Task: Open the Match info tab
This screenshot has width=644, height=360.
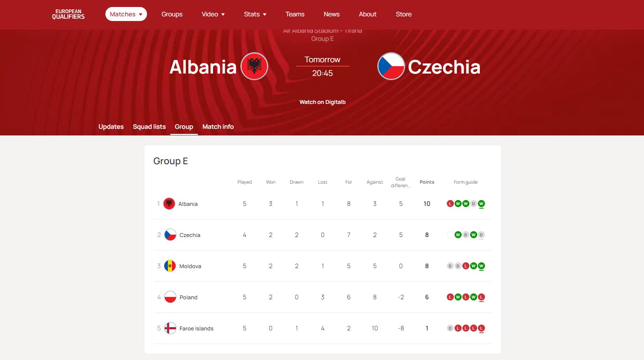Action: point(218,126)
